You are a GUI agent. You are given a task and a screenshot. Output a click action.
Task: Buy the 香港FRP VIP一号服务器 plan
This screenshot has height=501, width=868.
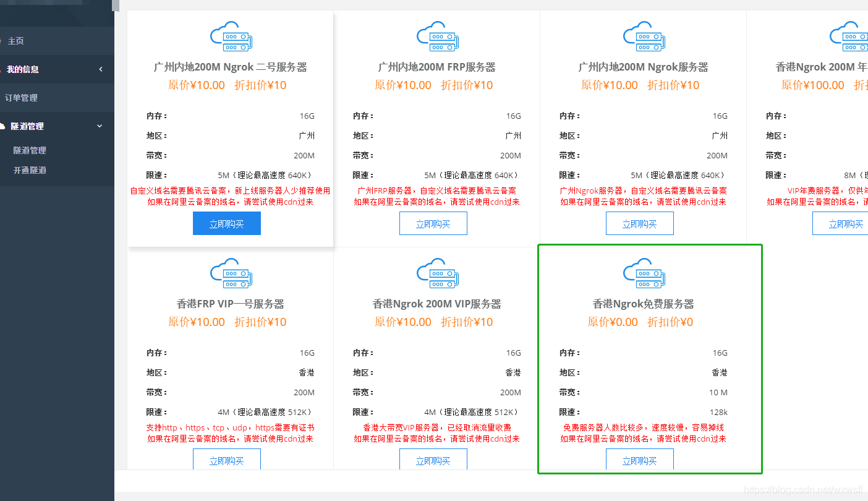point(227,460)
